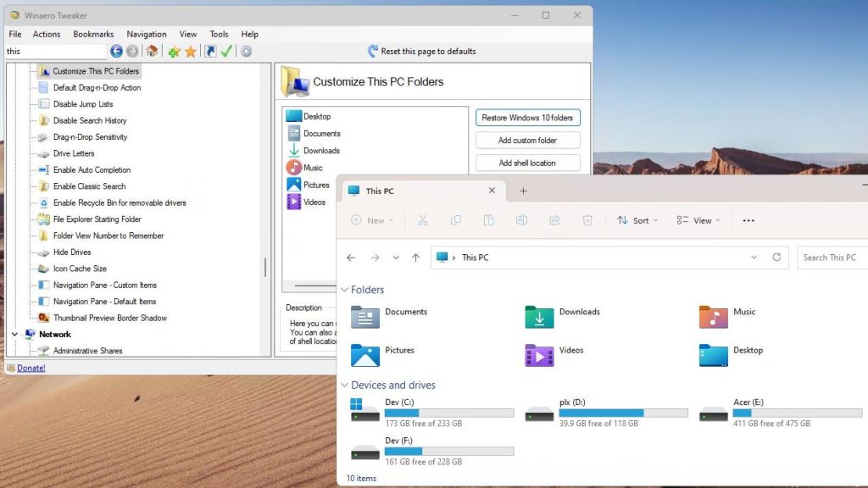Select Customize This PC Folders tree item
Viewport: 868px width, 488px height.
(x=88, y=71)
